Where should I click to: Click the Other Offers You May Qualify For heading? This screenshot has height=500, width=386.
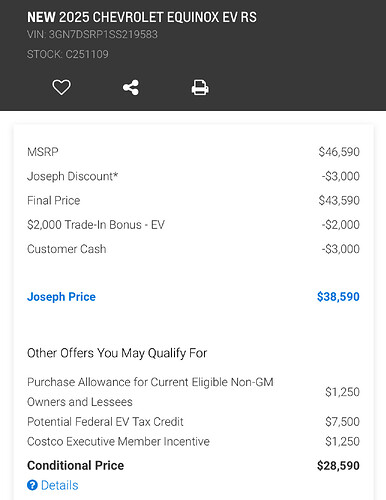click(x=117, y=353)
